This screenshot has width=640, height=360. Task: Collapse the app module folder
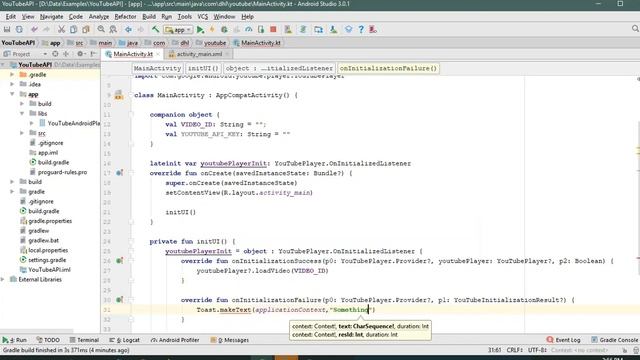click(x=12, y=94)
